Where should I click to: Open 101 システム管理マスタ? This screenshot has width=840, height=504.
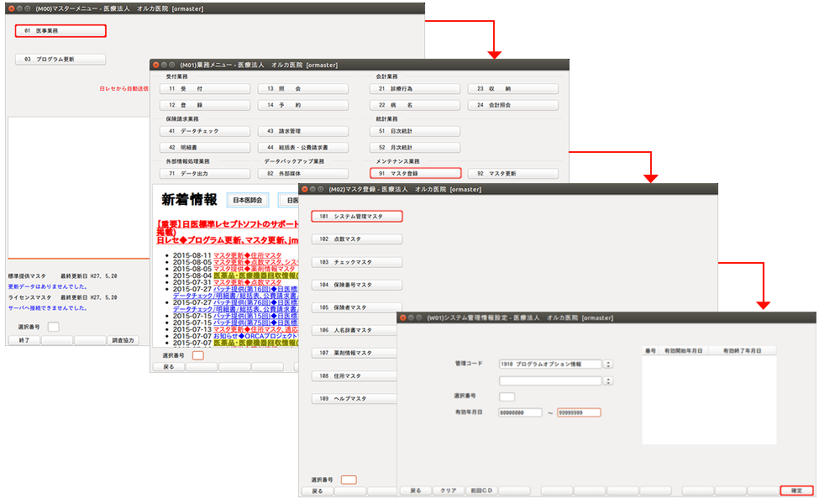tap(357, 217)
